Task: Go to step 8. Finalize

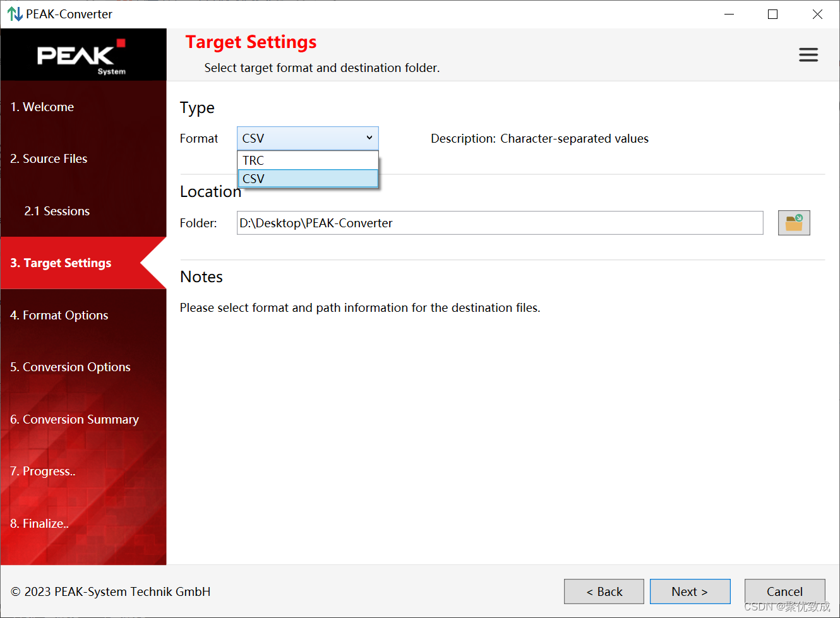Action: tap(39, 523)
